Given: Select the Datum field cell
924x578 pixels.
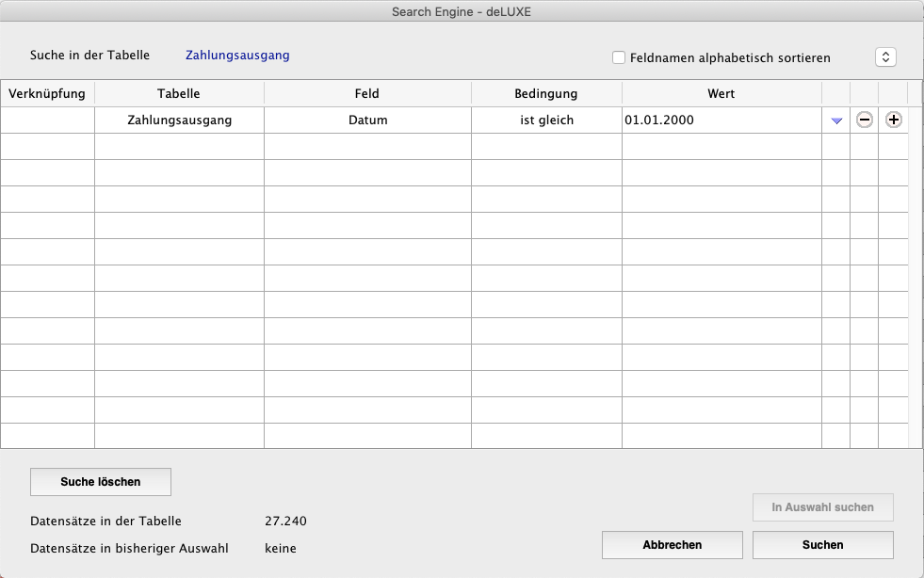Looking at the screenshot, I should [x=367, y=120].
